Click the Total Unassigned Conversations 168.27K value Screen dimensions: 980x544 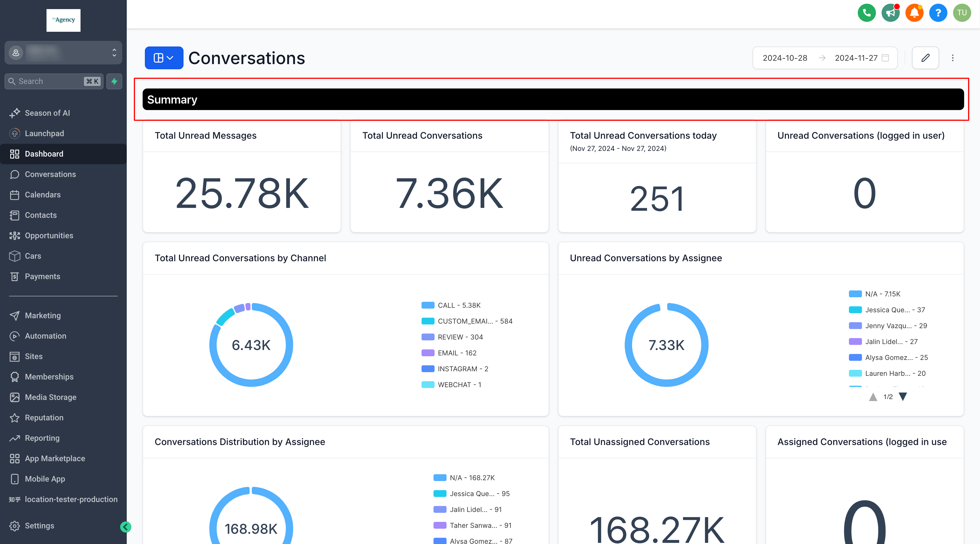657,529
